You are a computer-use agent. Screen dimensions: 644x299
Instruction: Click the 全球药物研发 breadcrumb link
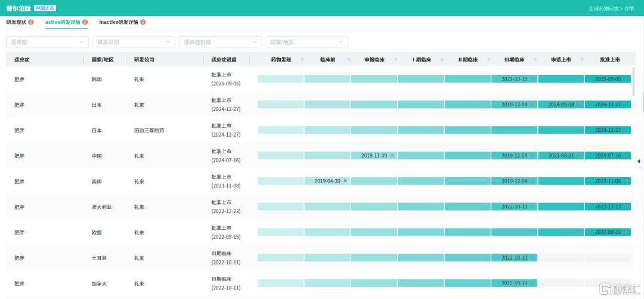click(603, 8)
